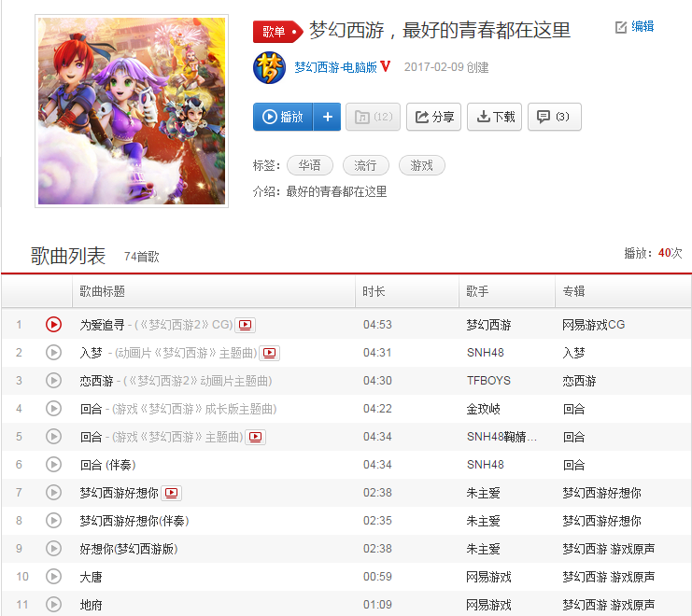Click the collect folder button (12)
This screenshot has height=616, width=692.
click(x=373, y=117)
